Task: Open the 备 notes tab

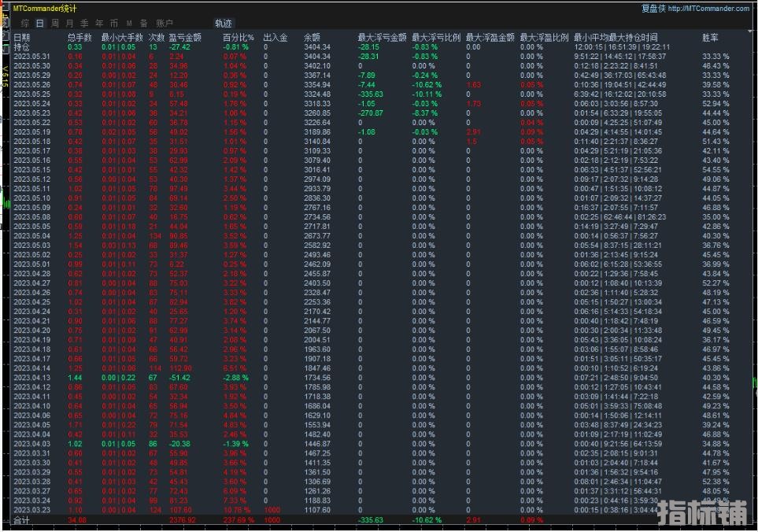Action: [x=143, y=23]
